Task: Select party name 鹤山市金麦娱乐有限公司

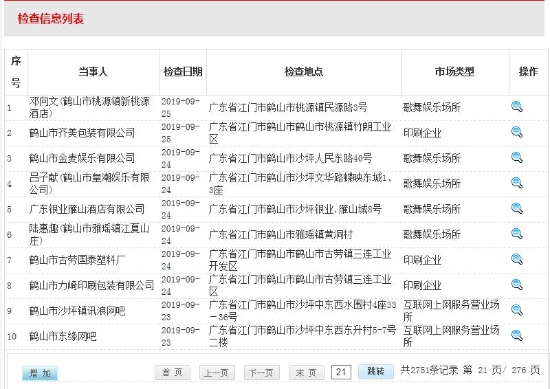Action: point(82,158)
